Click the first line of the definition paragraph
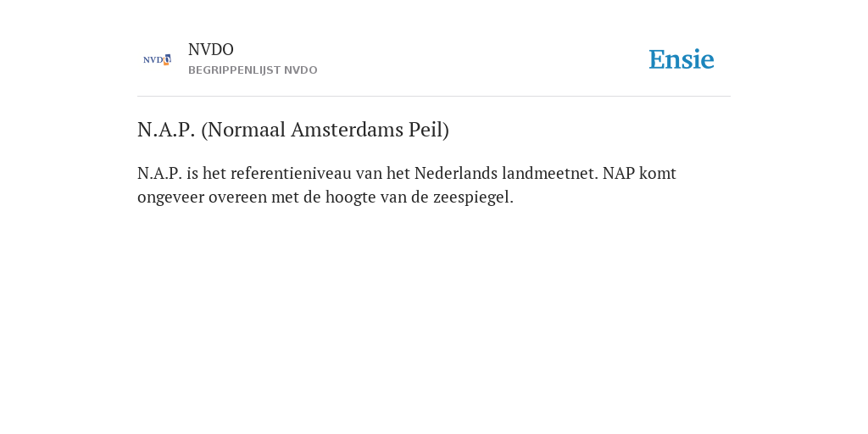Image resolution: width=868 pixels, height=434 pixels. (407, 173)
